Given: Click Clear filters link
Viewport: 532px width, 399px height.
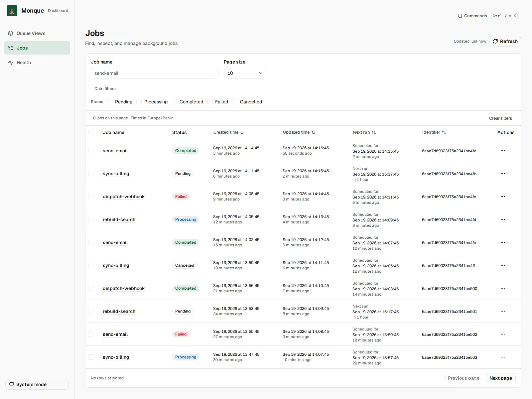Looking at the screenshot, I should [500, 118].
